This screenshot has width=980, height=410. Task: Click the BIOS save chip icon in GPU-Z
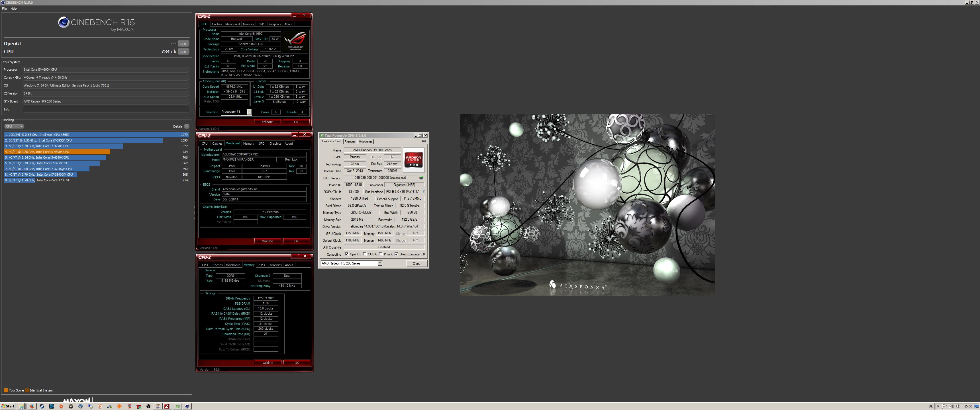421,178
